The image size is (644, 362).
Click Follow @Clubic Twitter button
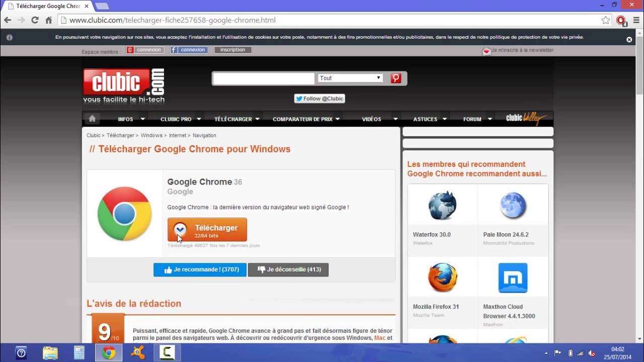(319, 99)
